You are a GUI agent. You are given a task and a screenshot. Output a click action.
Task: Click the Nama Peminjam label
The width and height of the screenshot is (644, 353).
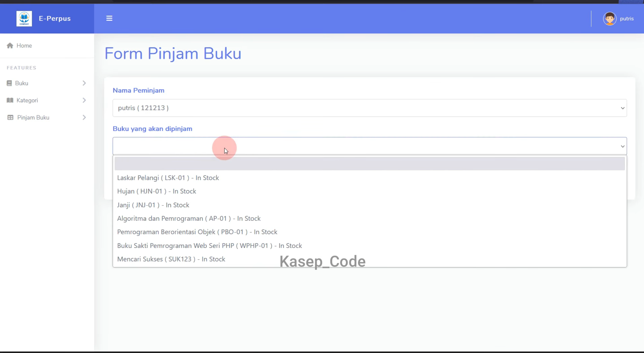point(138,90)
